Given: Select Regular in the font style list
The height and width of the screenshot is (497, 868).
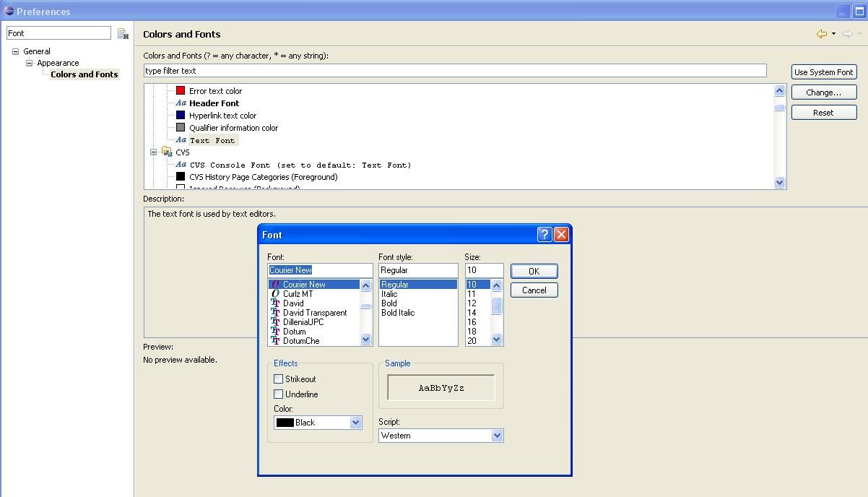Looking at the screenshot, I should tap(418, 285).
